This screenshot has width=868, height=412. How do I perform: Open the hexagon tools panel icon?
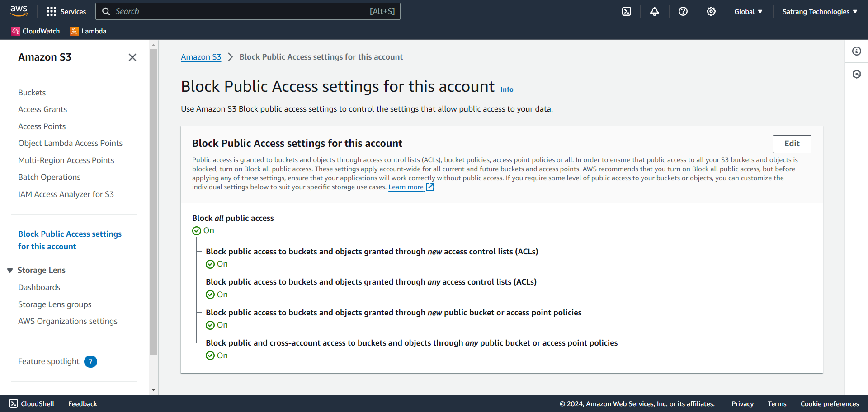click(x=857, y=74)
